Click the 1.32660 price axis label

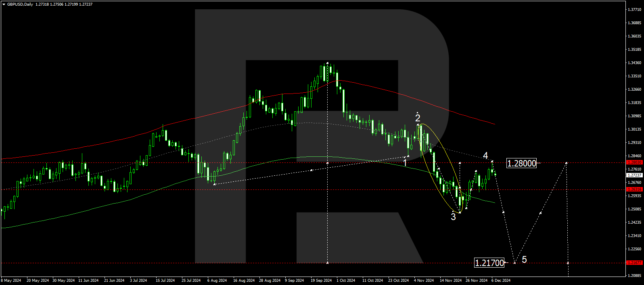click(635, 89)
